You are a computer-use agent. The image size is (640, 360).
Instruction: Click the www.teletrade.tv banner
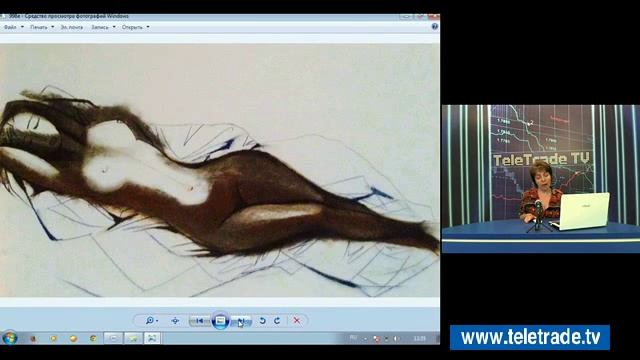pyautogui.click(x=530, y=338)
